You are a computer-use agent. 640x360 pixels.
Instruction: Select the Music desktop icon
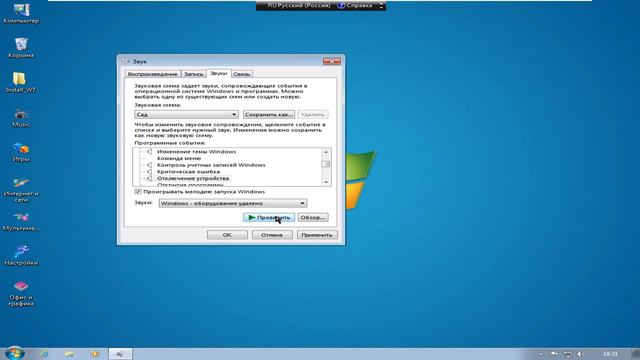point(21,118)
